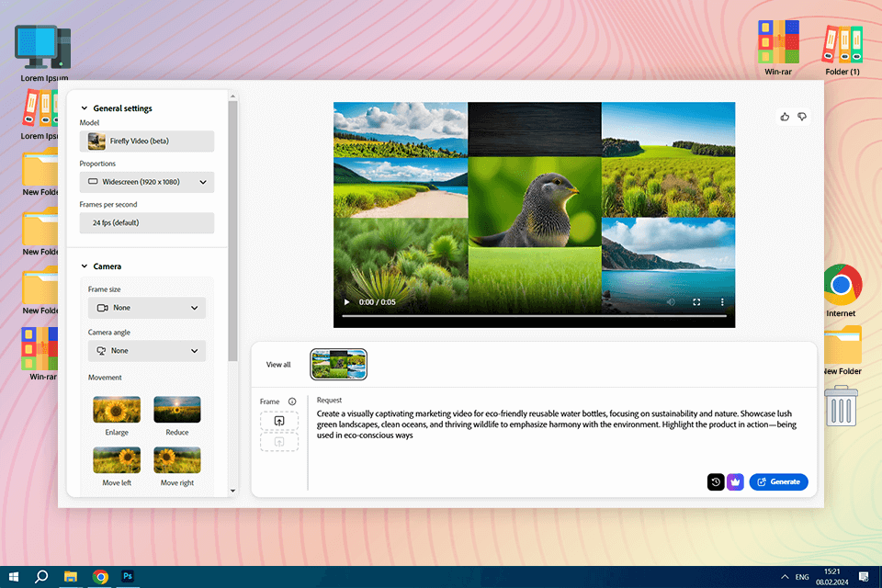Open top-right Win-rar desktop icon
882x588 pixels.
point(778,48)
